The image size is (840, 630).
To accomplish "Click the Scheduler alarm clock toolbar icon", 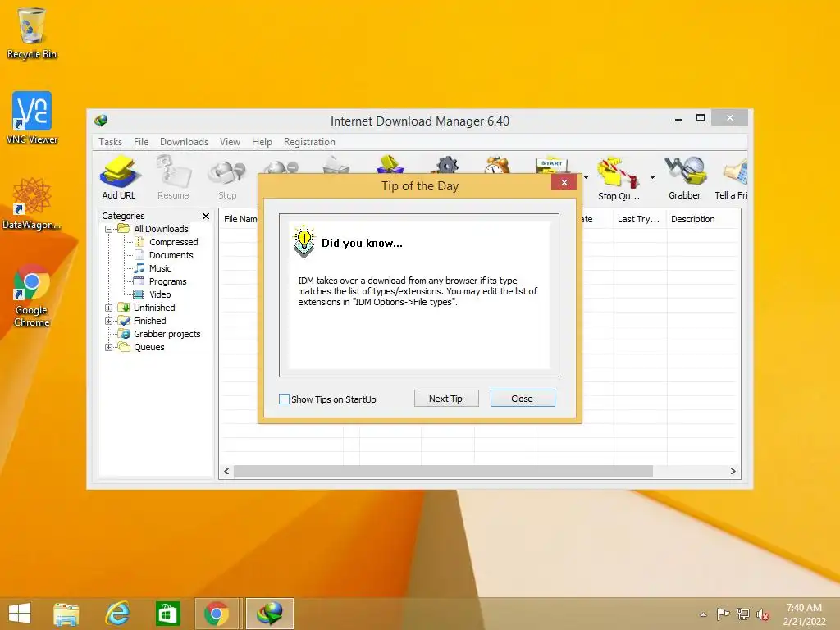I will tap(498, 164).
